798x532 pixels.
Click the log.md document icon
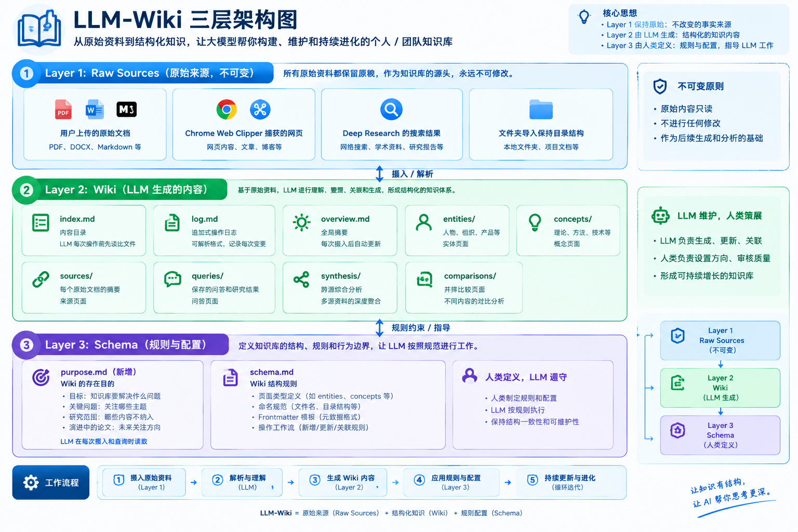(x=172, y=222)
